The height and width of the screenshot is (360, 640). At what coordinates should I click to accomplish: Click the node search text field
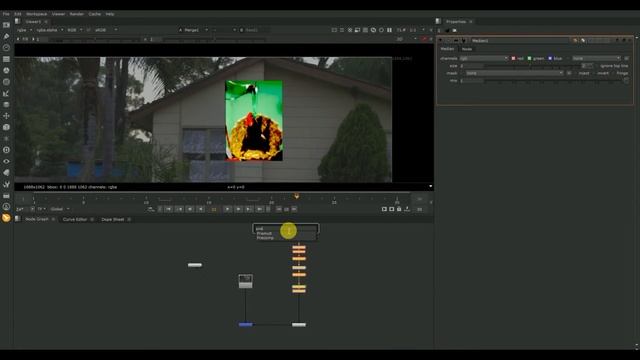[285, 228]
